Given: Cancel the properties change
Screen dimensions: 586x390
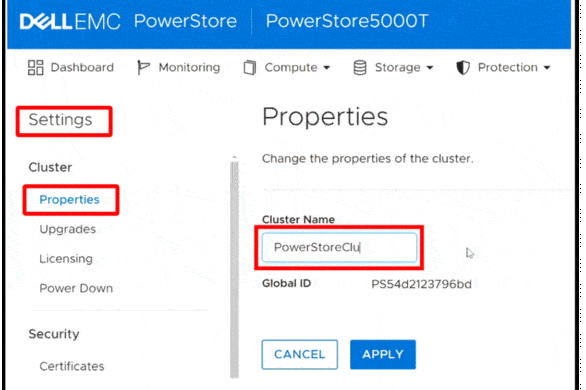Looking at the screenshot, I should pyautogui.click(x=300, y=354).
